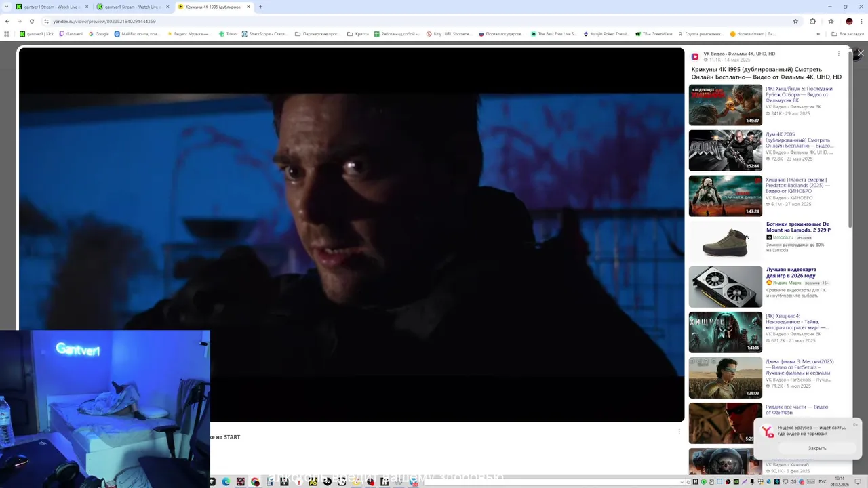Switch the РУС input language indicator

822,482
